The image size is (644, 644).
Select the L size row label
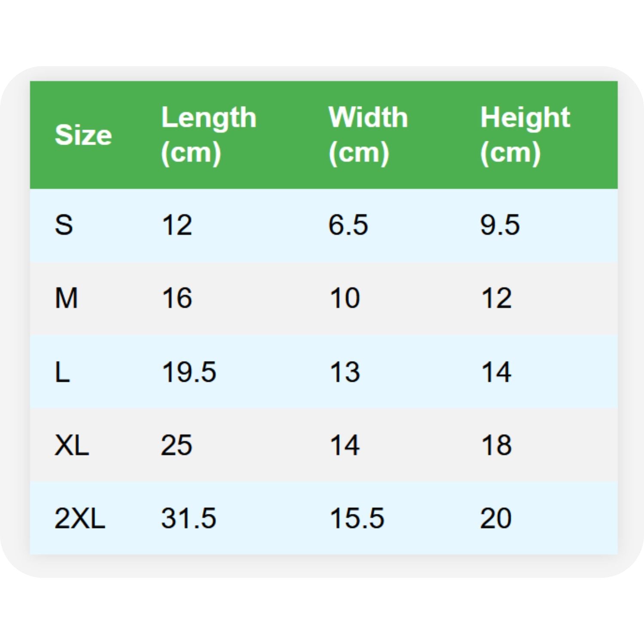(62, 372)
